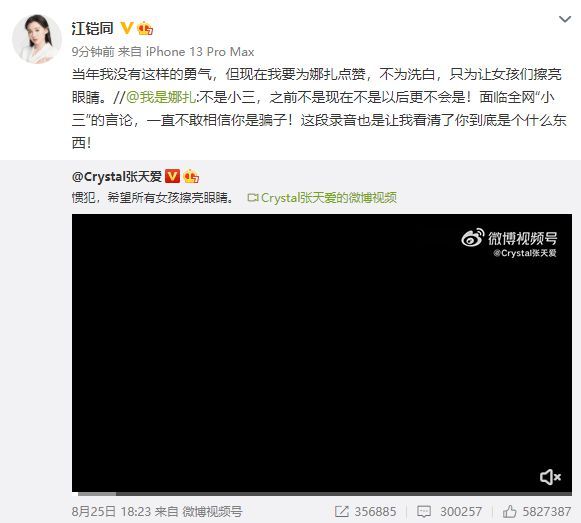
Task: Open Crystal张天爱的微博视频 link
Action: tap(322, 198)
